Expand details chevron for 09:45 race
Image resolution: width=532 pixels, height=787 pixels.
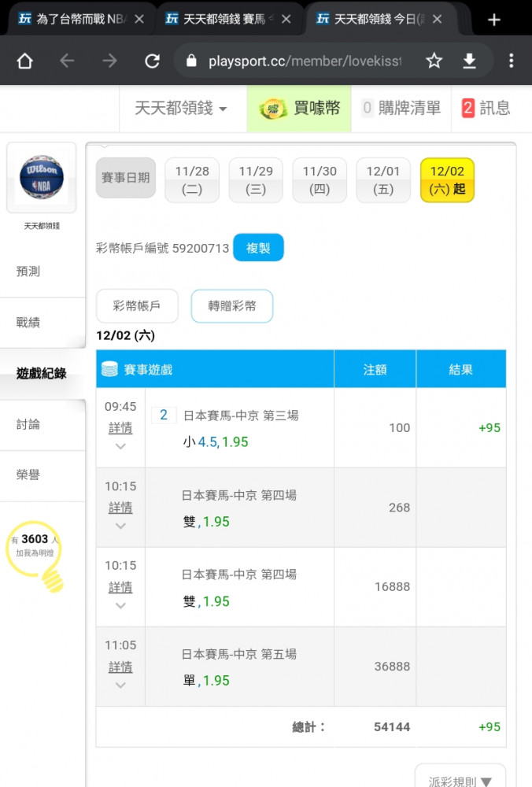120,446
